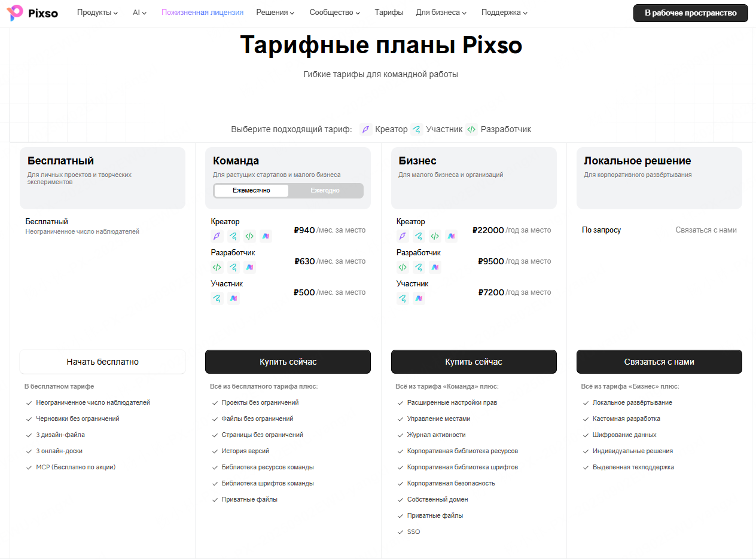Viewport: 756px width, 559px height.
Task: Click the ₽22000 price text
Action: [x=488, y=230]
